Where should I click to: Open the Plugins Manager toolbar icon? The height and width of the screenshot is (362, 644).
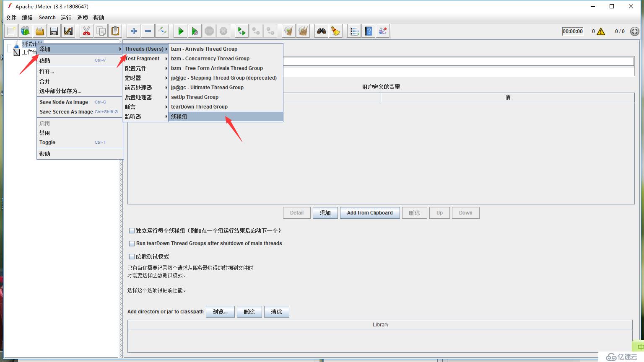[x=383, y=31]
